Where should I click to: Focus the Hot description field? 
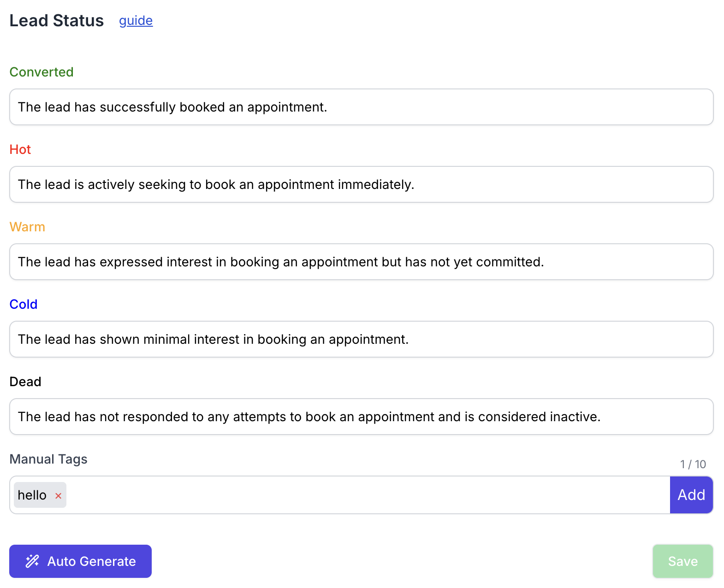[x=362, y=184]
